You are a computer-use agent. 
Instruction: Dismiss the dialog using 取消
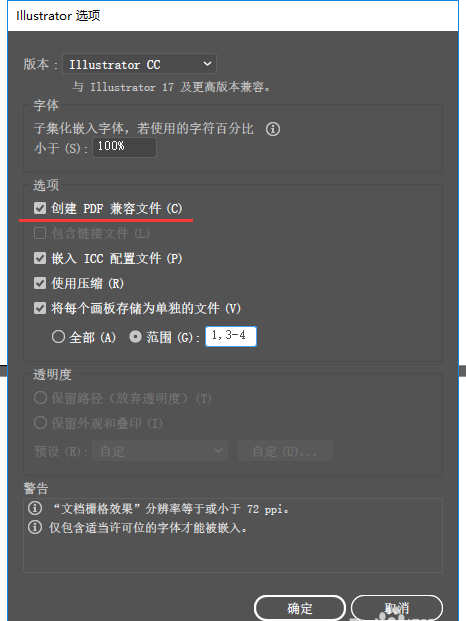click(397, 608)
